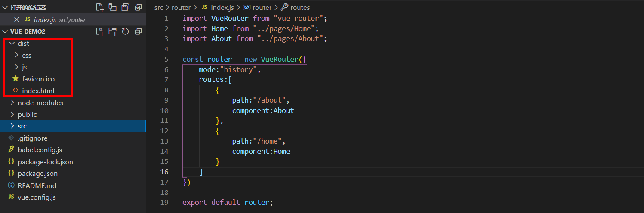Click line number 16 in gutter
Screen dimensions: 644x213
164,172
